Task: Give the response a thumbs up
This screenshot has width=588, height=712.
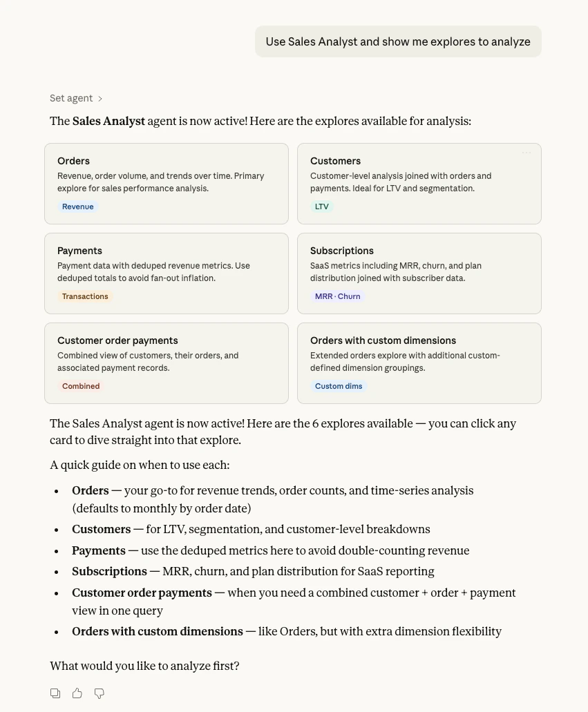Action: point(77,693)
